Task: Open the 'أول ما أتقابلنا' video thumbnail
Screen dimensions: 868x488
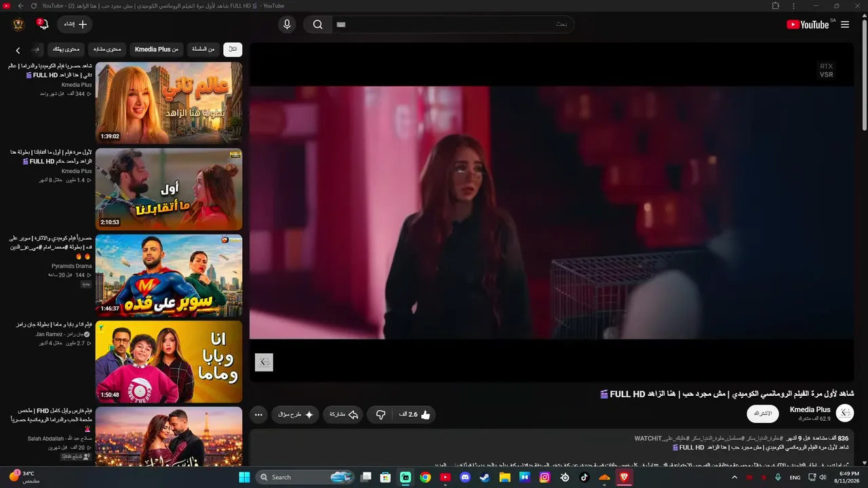Action: (169, 189)
